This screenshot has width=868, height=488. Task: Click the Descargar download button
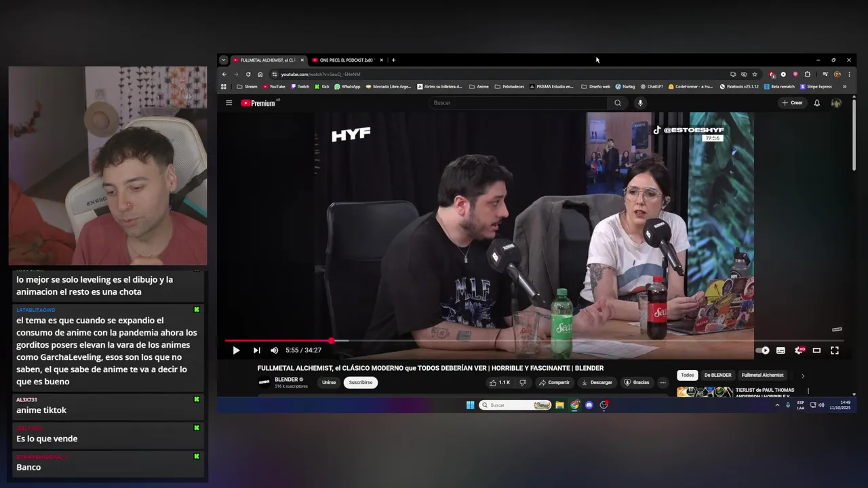597,382
